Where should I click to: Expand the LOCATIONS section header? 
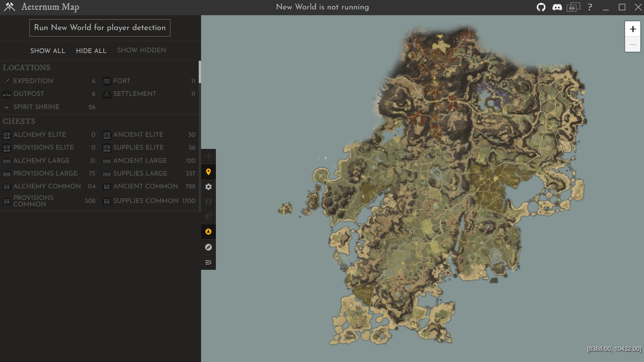(x=26, y=68)
